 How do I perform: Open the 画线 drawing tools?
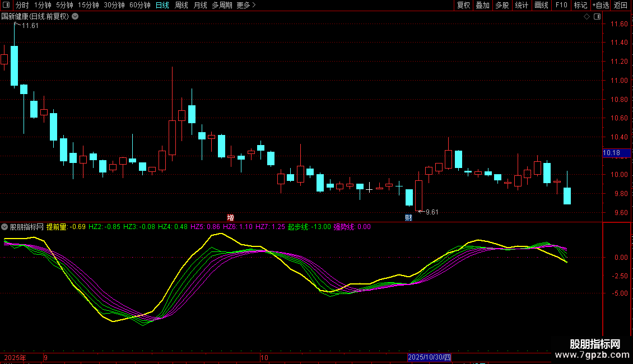coord(541,5)
